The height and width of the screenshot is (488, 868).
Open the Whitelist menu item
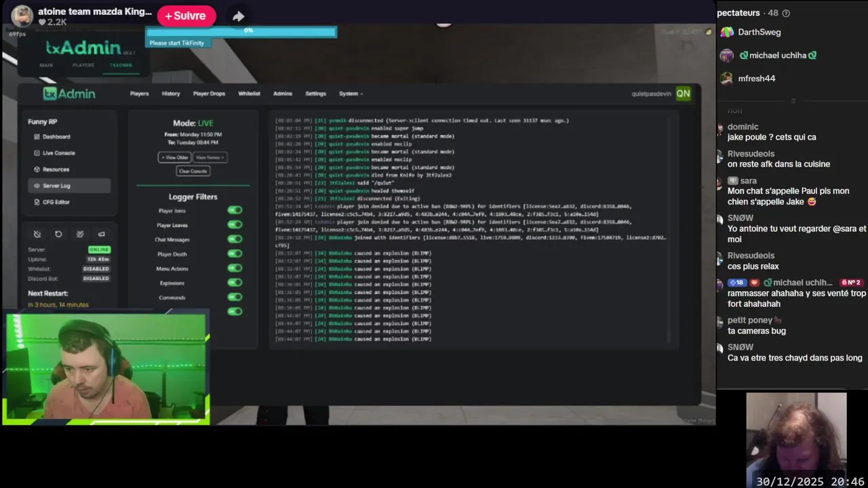tap(249, 94)
